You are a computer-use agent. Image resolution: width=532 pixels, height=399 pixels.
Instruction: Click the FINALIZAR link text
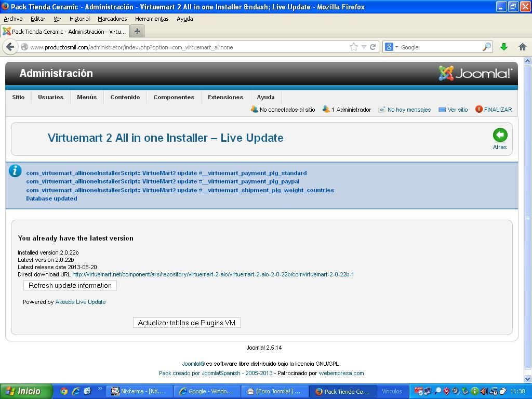498,110
